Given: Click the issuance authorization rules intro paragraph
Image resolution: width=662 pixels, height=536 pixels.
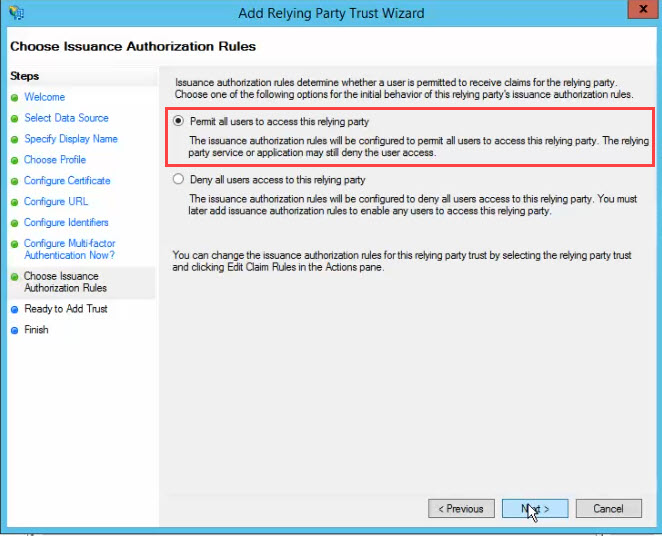Looking at the screenshot, I should click(x=404, y=88).
